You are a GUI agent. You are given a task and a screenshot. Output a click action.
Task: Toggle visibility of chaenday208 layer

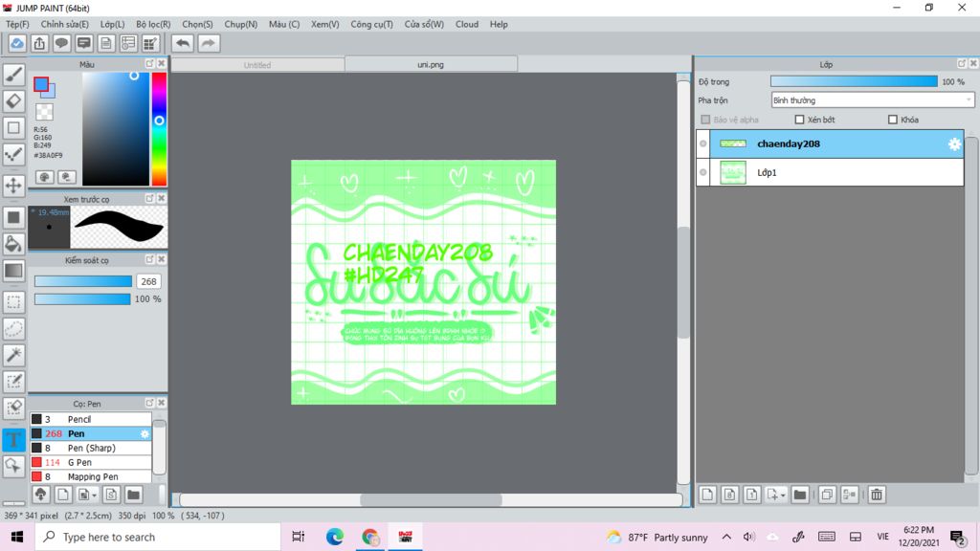(703, 143)
